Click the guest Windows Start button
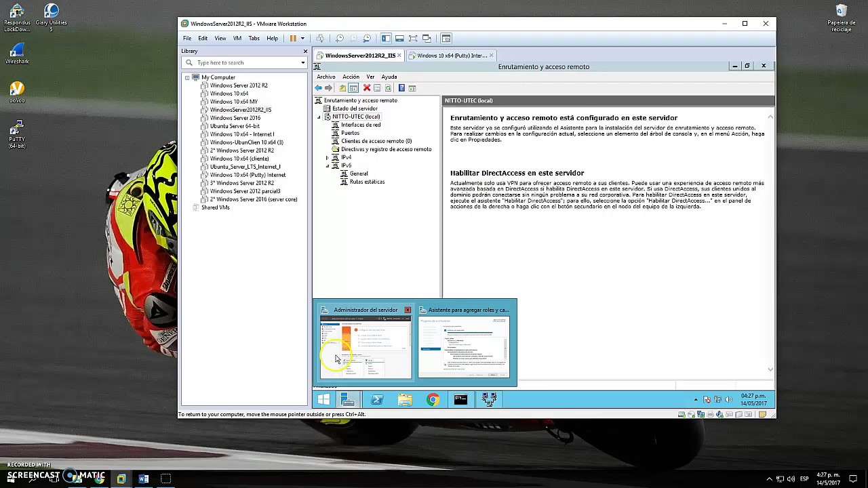This screenshot has width=868, height=488. pos(323,400)
